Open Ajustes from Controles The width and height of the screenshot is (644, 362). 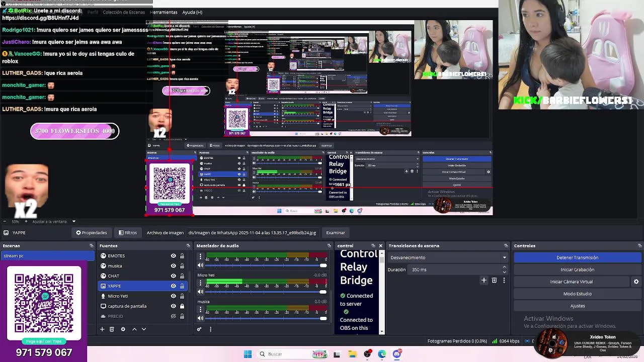[x=577, y=306]
